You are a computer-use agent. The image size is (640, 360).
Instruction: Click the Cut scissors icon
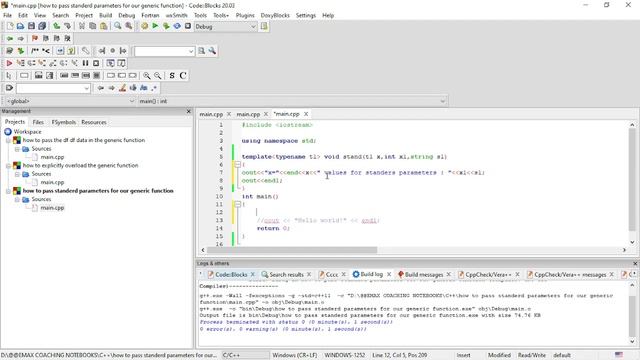82,26
